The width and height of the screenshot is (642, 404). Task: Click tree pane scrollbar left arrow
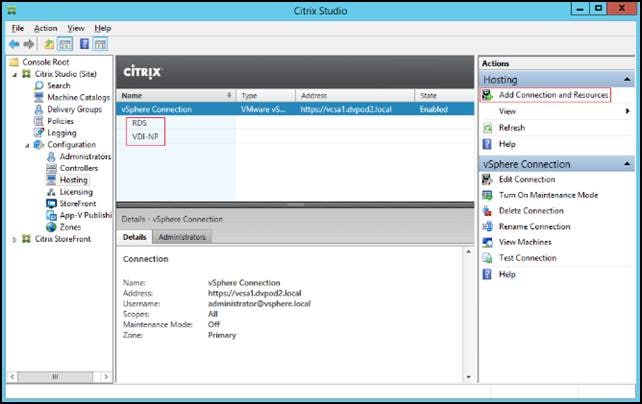coord(12,377)
